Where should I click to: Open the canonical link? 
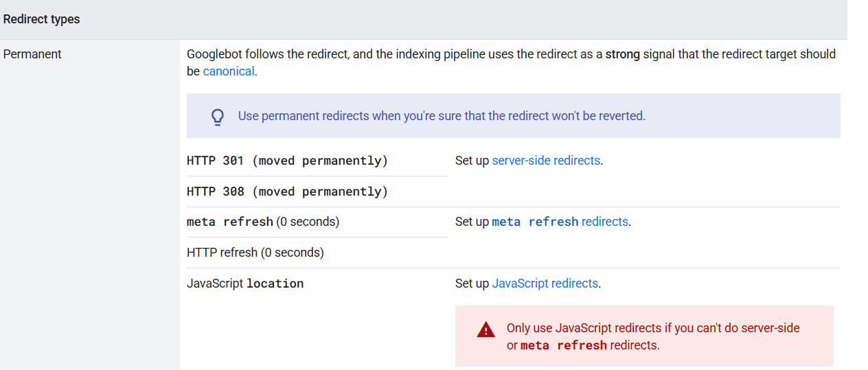coord(229,71)
